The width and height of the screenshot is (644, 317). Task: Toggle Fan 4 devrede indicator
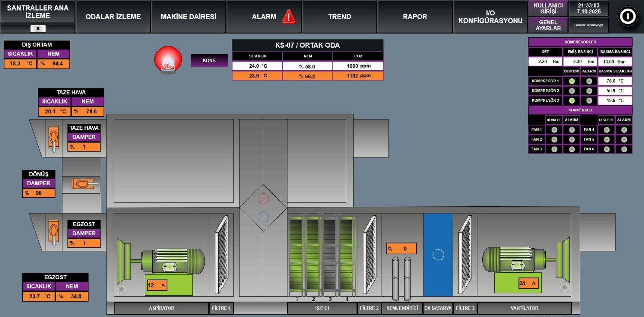606,130
